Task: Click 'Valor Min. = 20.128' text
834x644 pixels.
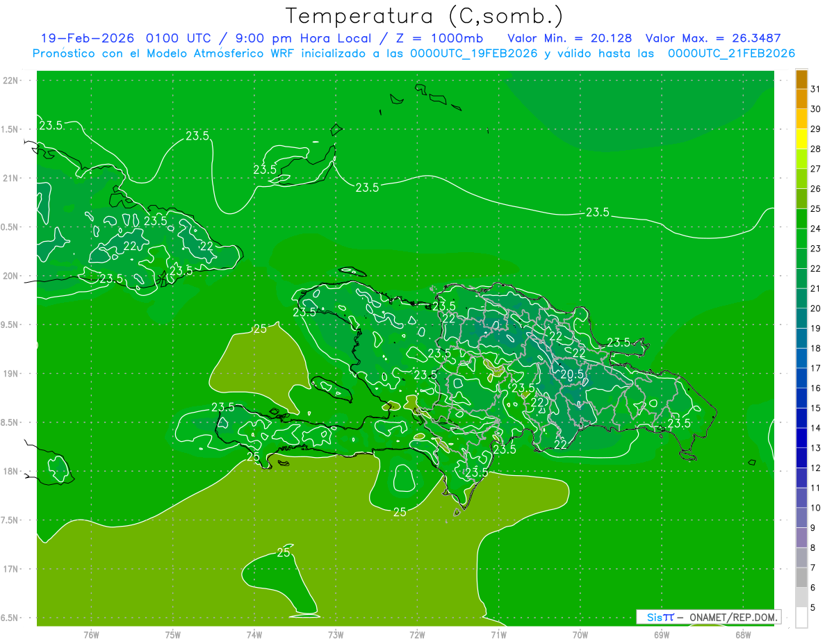Action: 570,38
